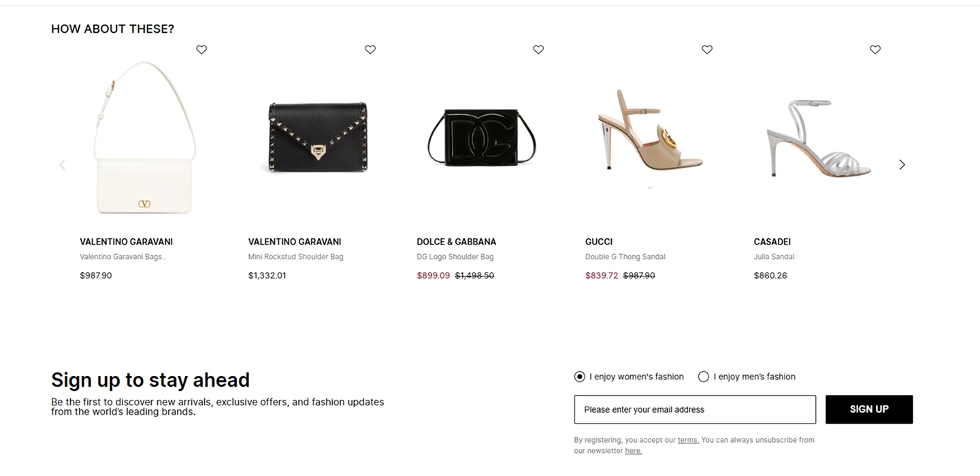Image resolution: width=980 pixels, height=476 pixels.
Task: Select 'I enjoy women's fashion' radio option
Action: tap(580, 377)
